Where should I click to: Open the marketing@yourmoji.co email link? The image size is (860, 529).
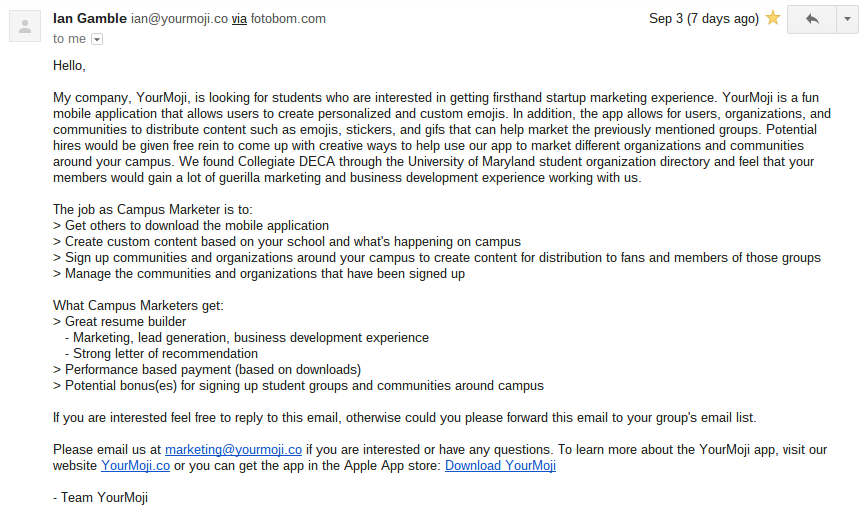[233, 450]
